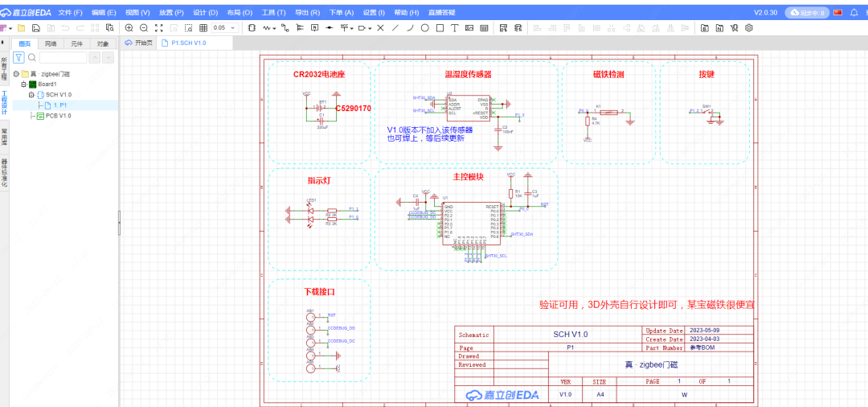The width and height of the screenshot is (868, 407).
Task: Open the dropdown arrow beside the wire tool
Action: (274, 28)
